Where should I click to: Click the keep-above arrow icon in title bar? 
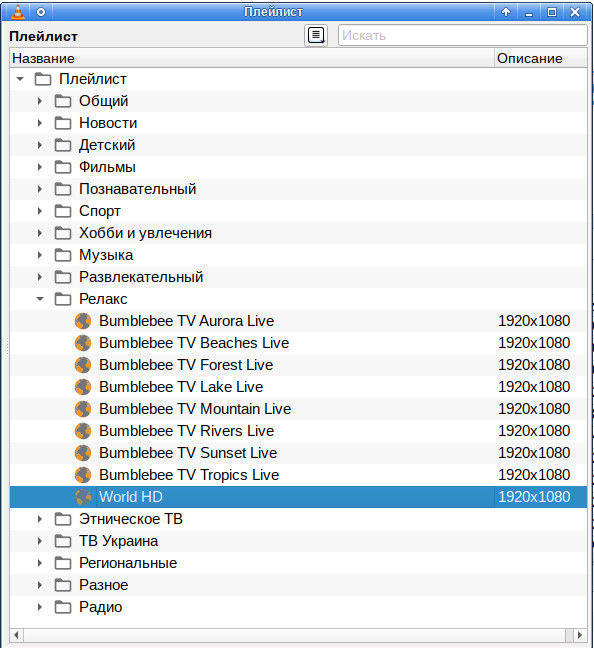[x=506, y=12]
